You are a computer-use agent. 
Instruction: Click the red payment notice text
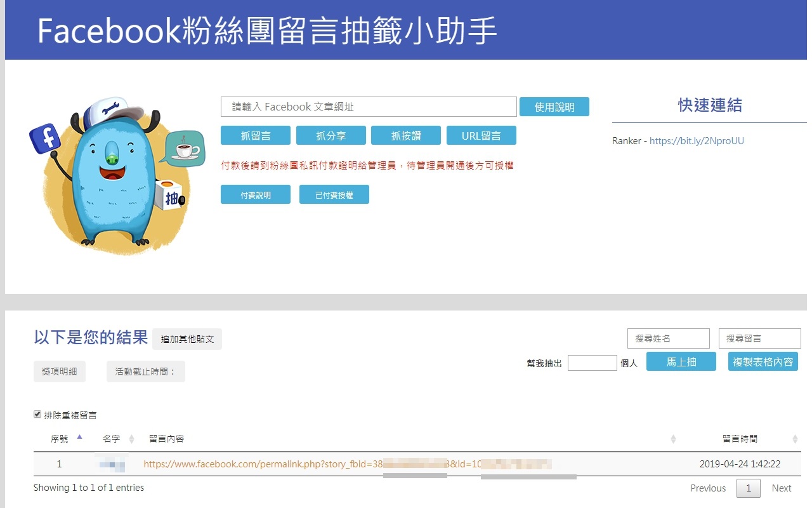click(x=367, y=165)
